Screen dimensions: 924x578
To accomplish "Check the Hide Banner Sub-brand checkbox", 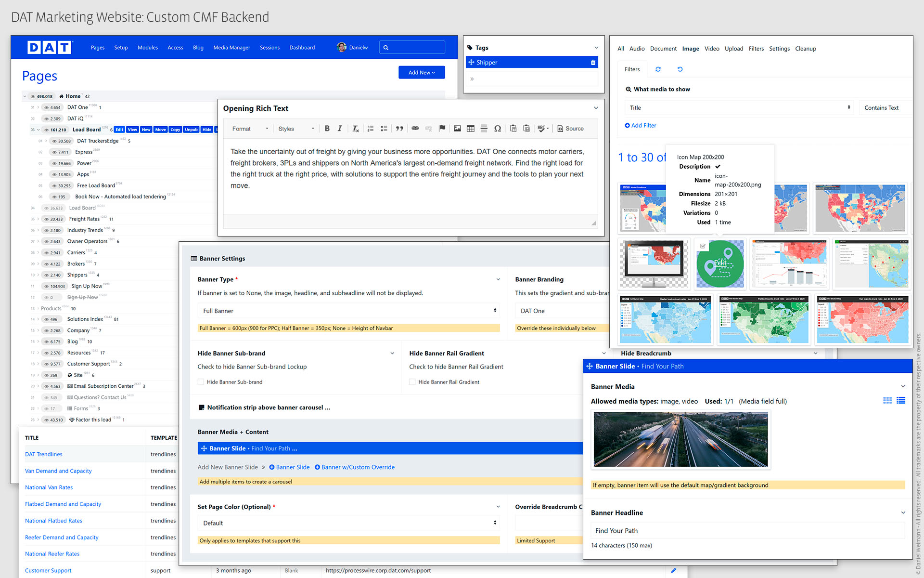I will pos(201,382).
